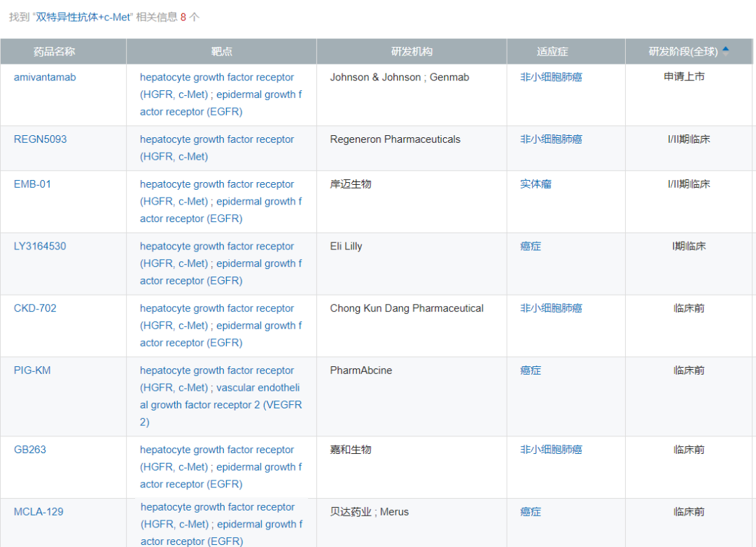
Task: Open the target link in amivantamab row
Action: [220, 95]
